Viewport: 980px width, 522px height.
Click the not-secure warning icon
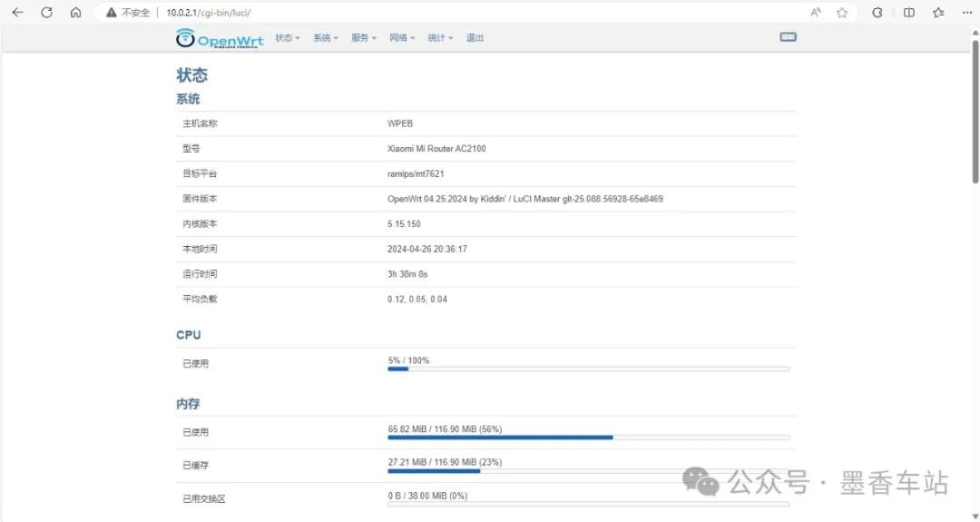coord(112,13)
